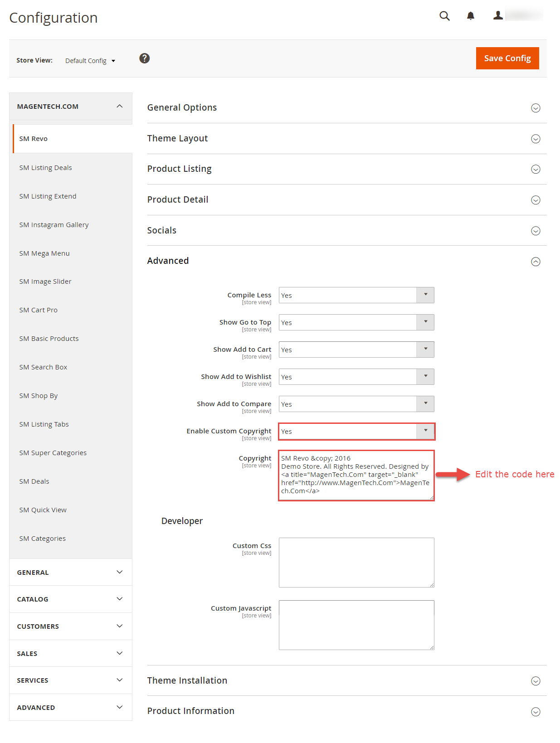
Task: Open the Compile Less dropdown
Action: 356,295
